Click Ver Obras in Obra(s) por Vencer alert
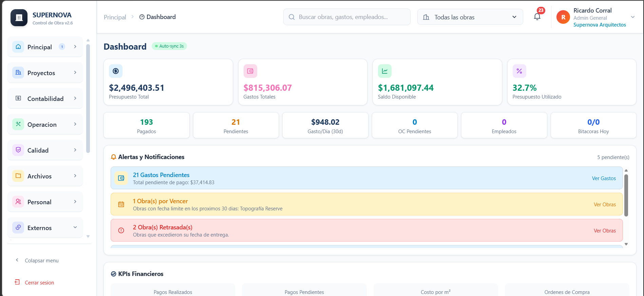Screen dimensions: 644x296 point(605,204)
